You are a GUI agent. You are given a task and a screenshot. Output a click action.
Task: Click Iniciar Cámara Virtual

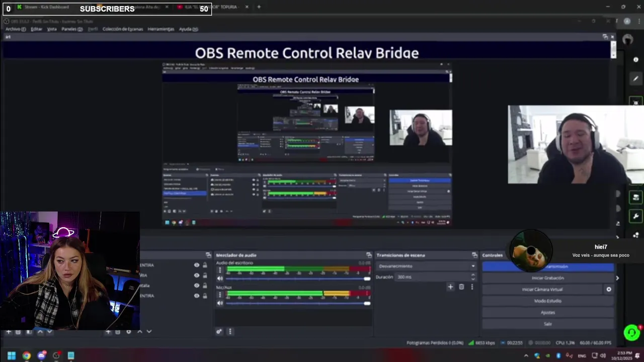coord(542,290)
